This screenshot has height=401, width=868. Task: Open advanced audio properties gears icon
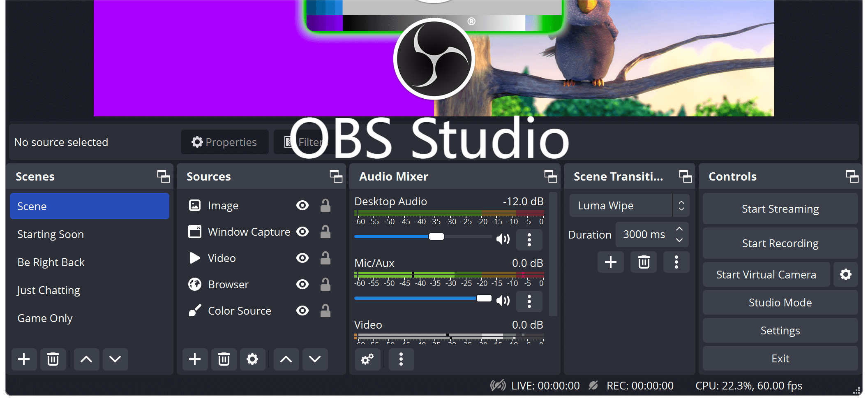pos(367,359)
